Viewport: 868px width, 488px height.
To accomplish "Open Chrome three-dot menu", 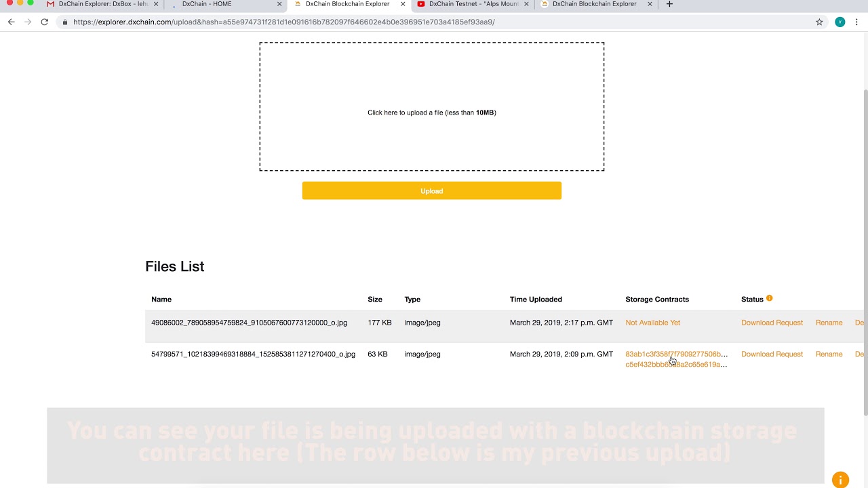I will [x=857, y=22].
